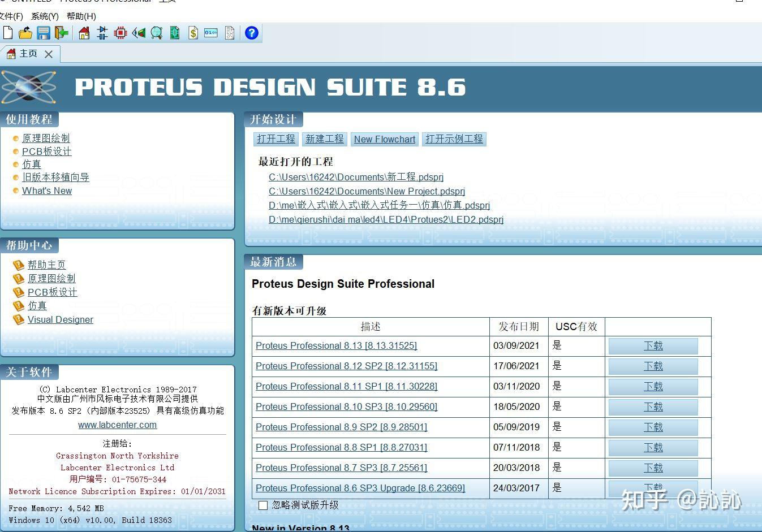Image resolution: width=762 pixels, height=532 pixels.
Task: Open PCB Layout red chip icon
Action: [120, 33]
